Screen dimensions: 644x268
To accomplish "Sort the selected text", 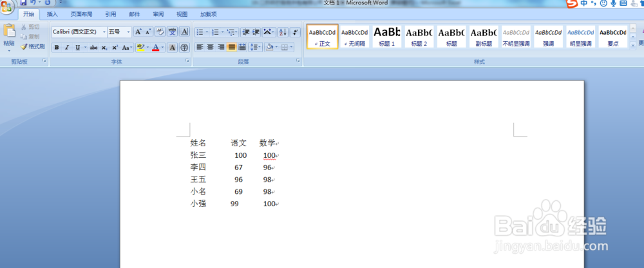I will 283,32.
